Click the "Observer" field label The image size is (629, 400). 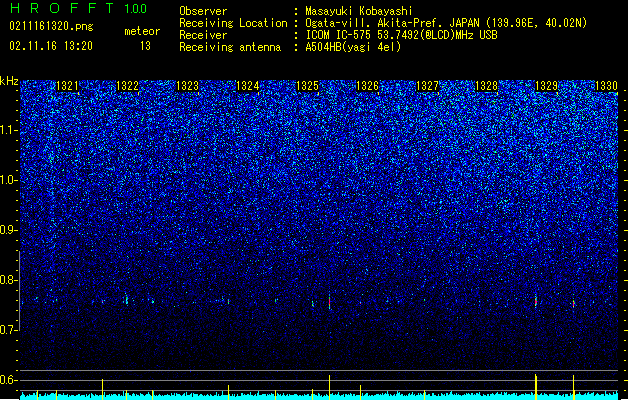(x=203, y=11)
